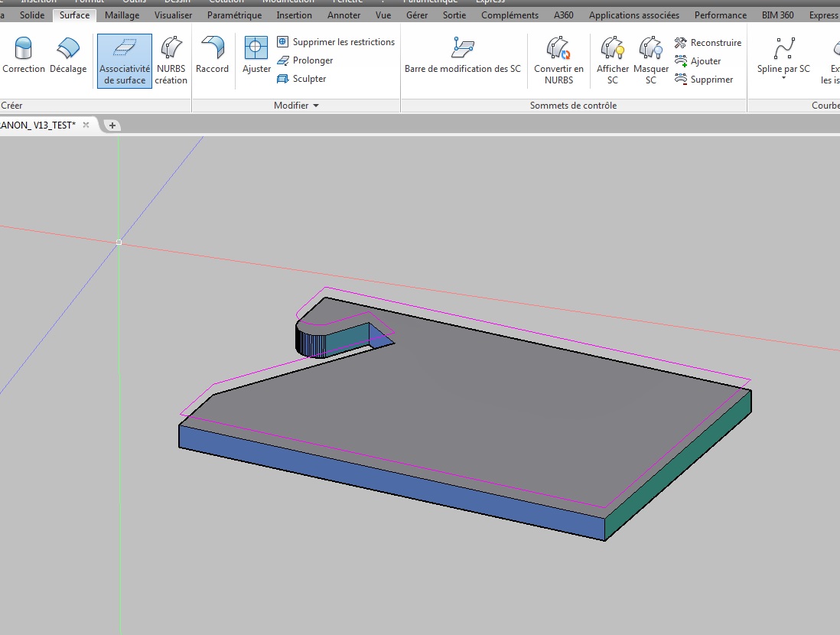Screen dimensions: 840x635
Task: Click Supprimer control vertices
Action: pos(704,80)
